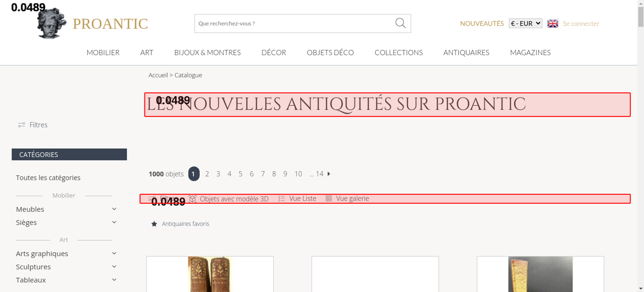Open the EUR currency dropdown
The height and width of the screenshot is (292, 644).
tap(525, 23)
